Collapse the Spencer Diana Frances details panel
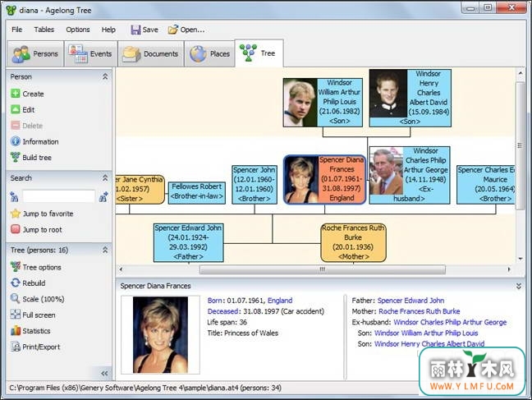Image resolution: width=532 pixels, height=400 pixels. tap(519, 287)
